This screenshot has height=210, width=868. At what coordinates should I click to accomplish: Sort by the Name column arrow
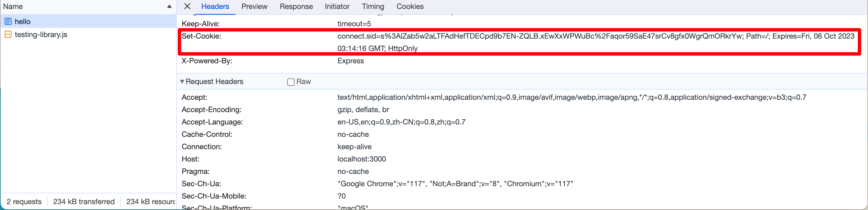[x=169, y=6]
